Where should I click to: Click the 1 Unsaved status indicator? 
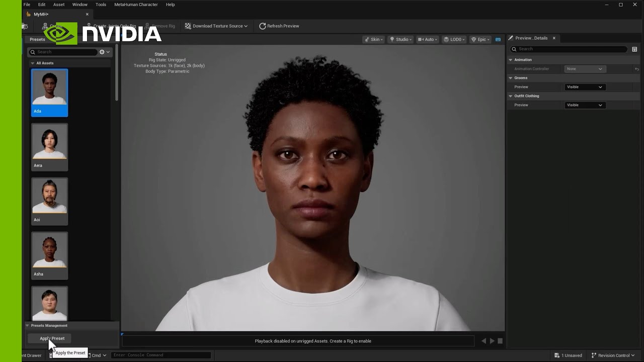tap(569, 355)
